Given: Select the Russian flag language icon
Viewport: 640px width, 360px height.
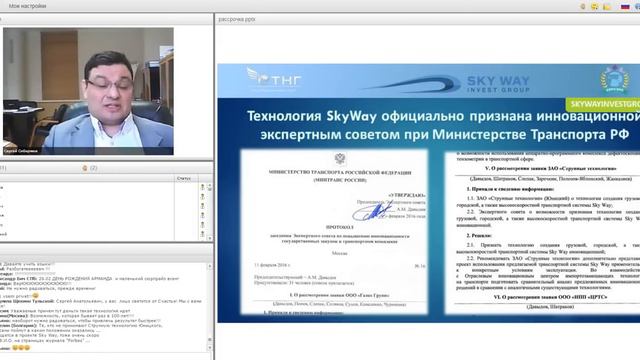Looking at the screenshot, I should tap(625, 7).
